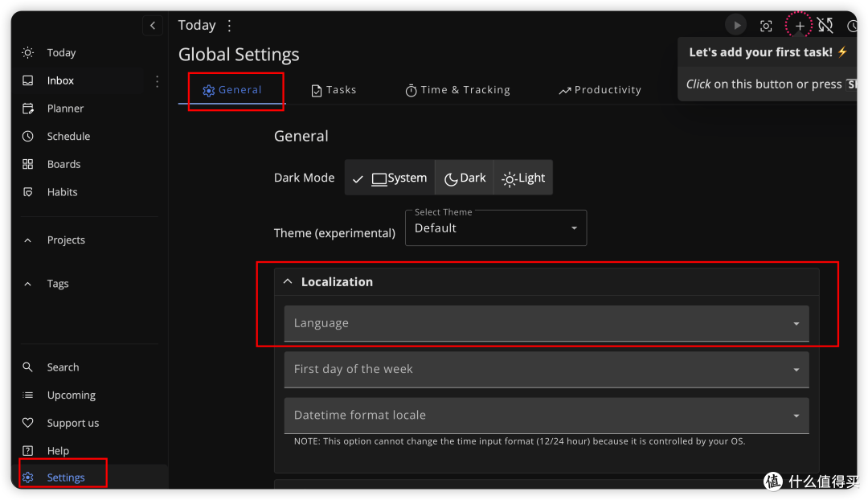Click the Planner calendar icon
The width and height of the screenshot is (868, 500).
point(27,109)
